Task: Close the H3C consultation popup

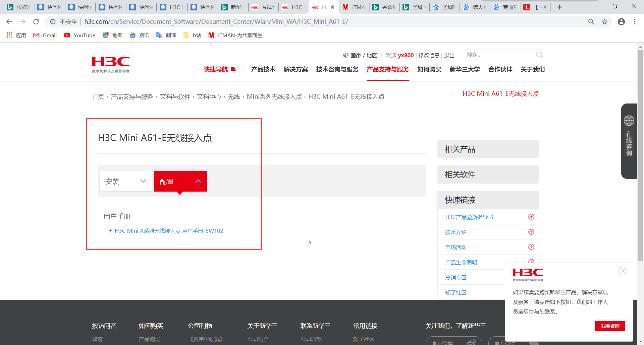Action: tap(623, 271)
